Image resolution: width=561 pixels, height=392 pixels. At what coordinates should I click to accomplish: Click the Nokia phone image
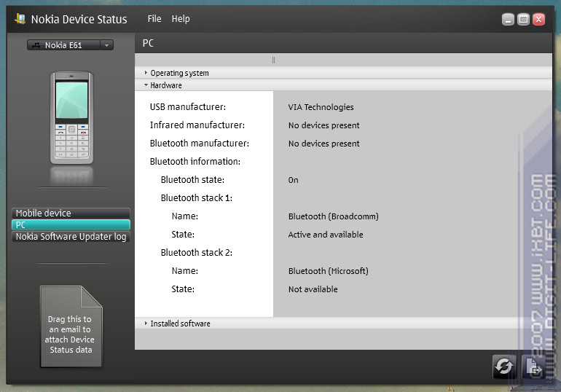click(x=71, y=117)
